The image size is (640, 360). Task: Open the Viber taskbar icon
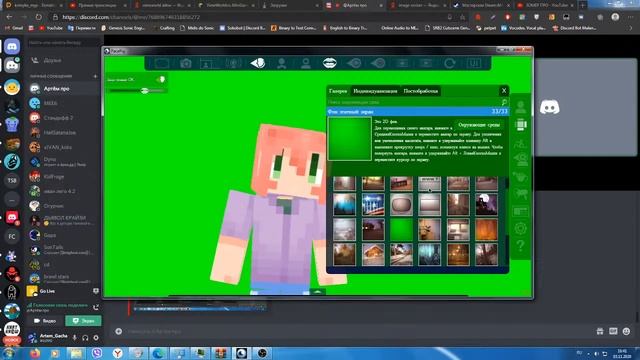[x=97, y=353]
